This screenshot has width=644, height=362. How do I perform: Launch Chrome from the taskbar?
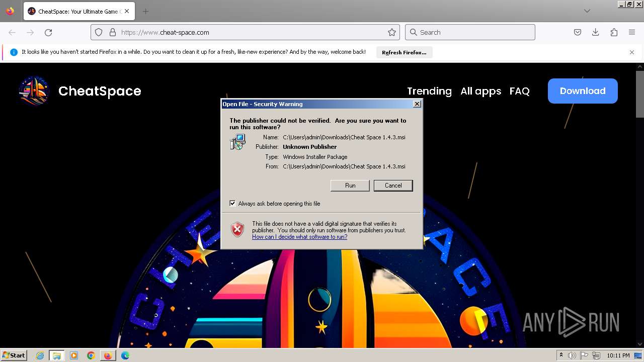pos(91,355)
